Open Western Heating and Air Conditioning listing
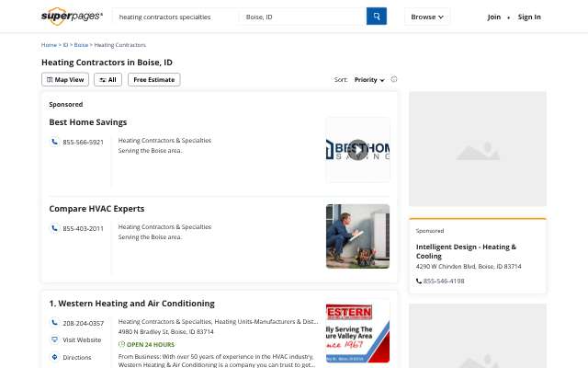Image resolution: width=588 pixels, height=368 pixels. (132, 304)
